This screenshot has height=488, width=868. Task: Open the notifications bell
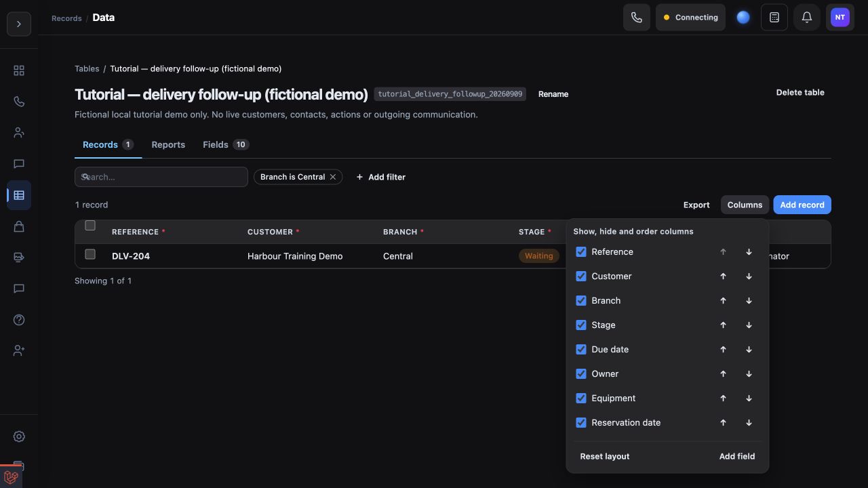point(807,18)
